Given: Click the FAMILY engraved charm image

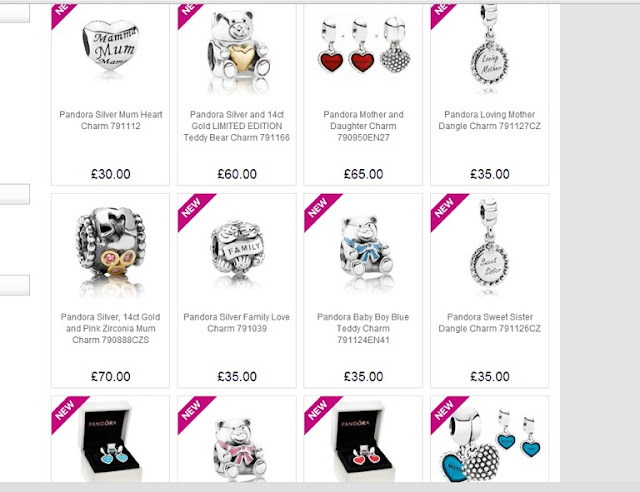Looking at the screenshot, I should click(x=237, y=249).
